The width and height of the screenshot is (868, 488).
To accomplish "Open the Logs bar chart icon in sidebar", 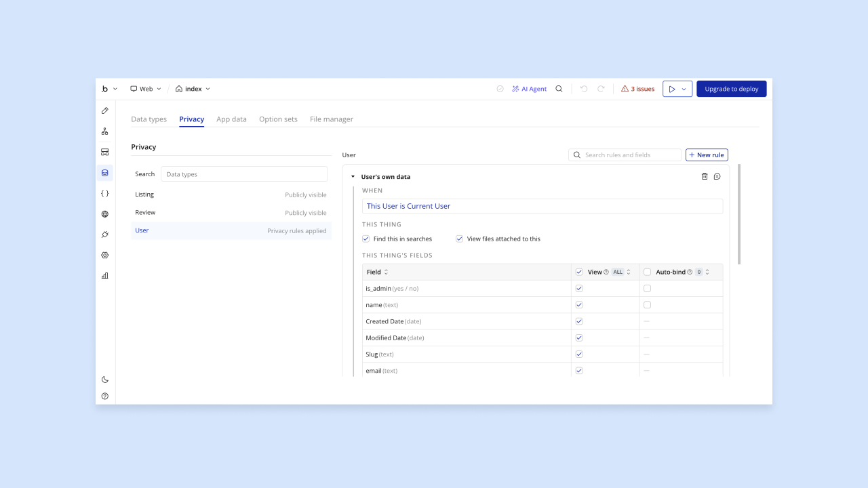I will click(104, 276).
